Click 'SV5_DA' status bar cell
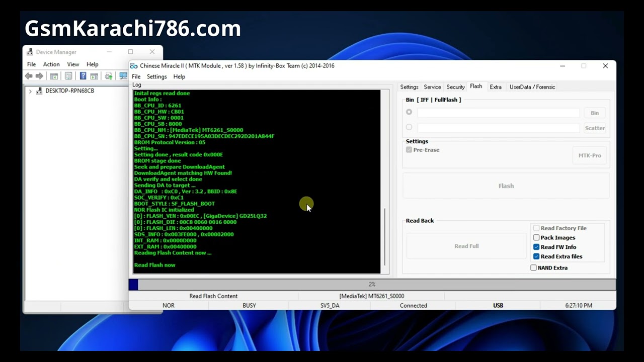 [x=330, y=306]
